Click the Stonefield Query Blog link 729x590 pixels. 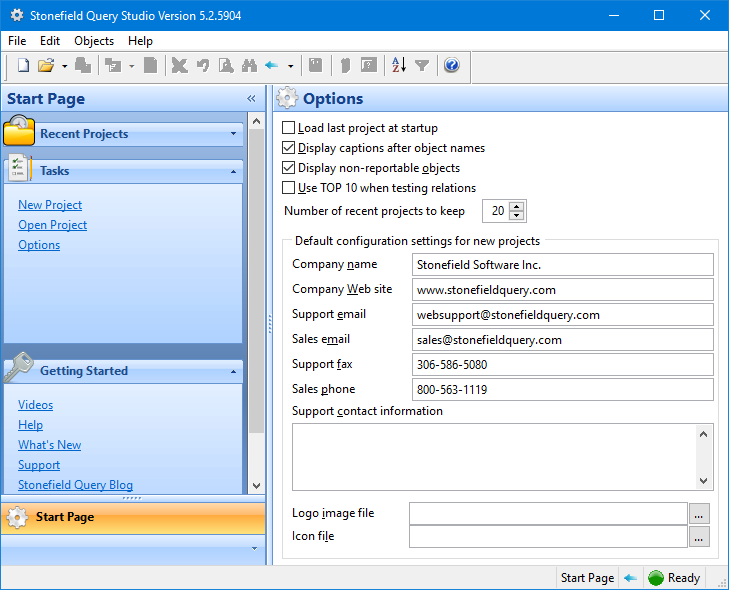[x=75, y=485]
